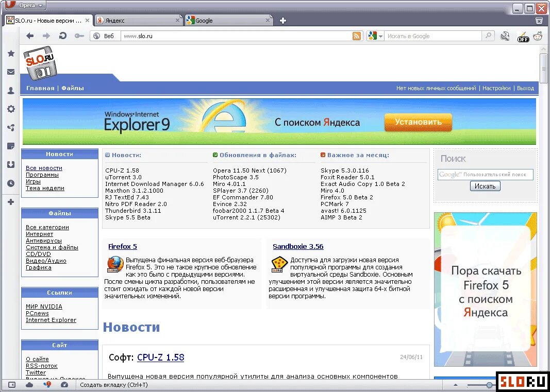The height and width of the screenshot is (392, 550).
Task: Open the Антивирусы category link
Action: click(43, 241)
